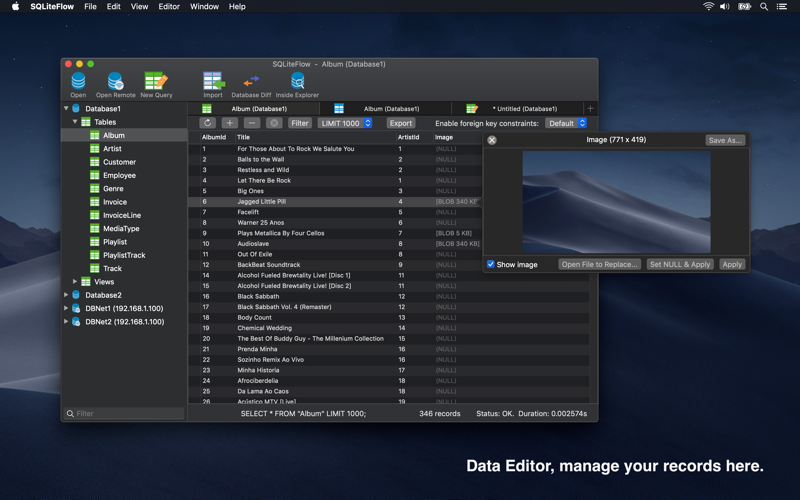Image resolution: width=800 pixels, height=500 pixels.
Task: Click the Filter button
Action: click(299, 123)
